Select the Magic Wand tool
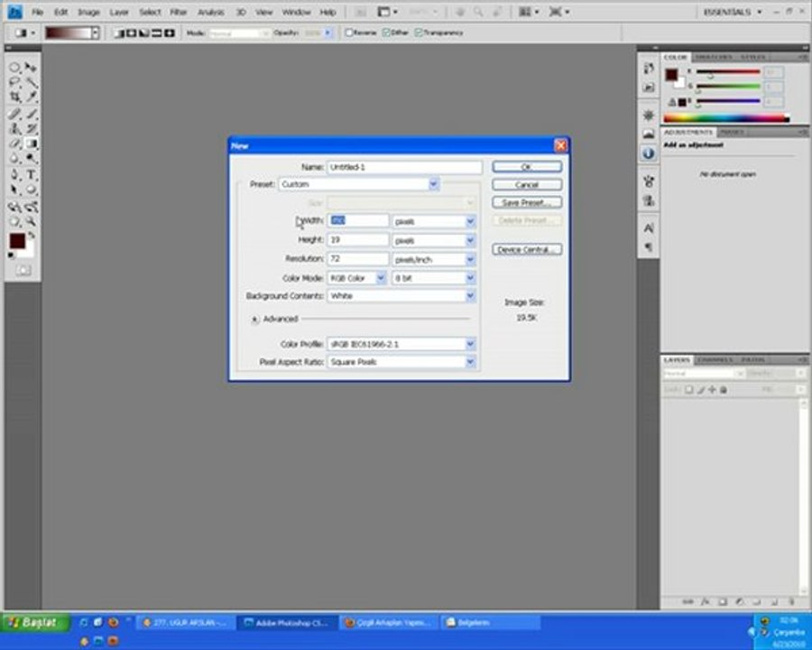The height and width of the screenshot is (650, 812). [31, 82]
